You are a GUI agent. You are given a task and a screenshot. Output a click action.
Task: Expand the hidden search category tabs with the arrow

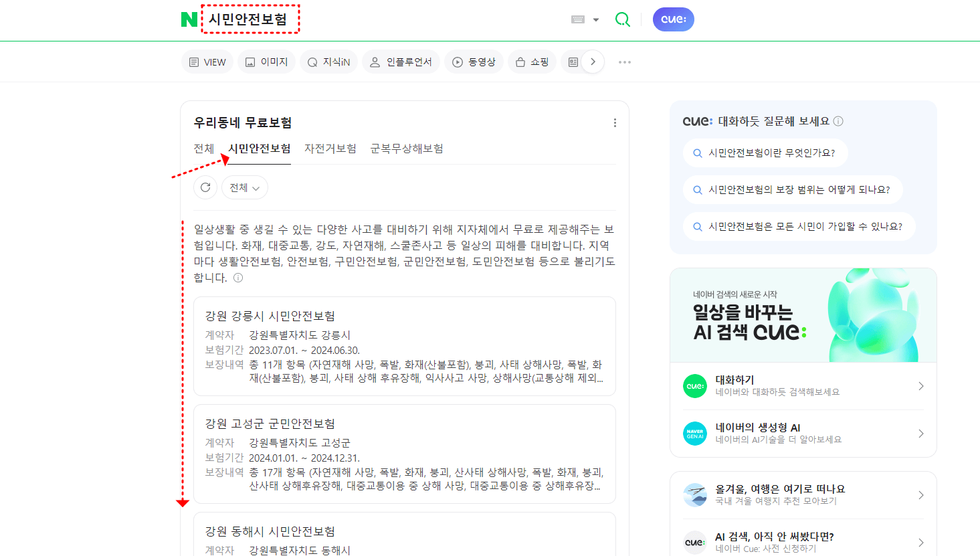point(593,61)
